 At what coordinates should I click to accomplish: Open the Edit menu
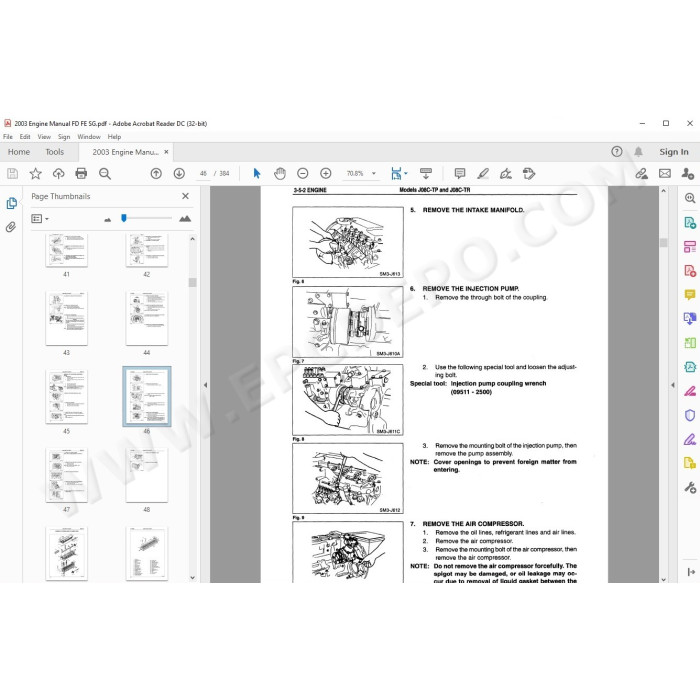pyautogui.click(x=25, y=137)
